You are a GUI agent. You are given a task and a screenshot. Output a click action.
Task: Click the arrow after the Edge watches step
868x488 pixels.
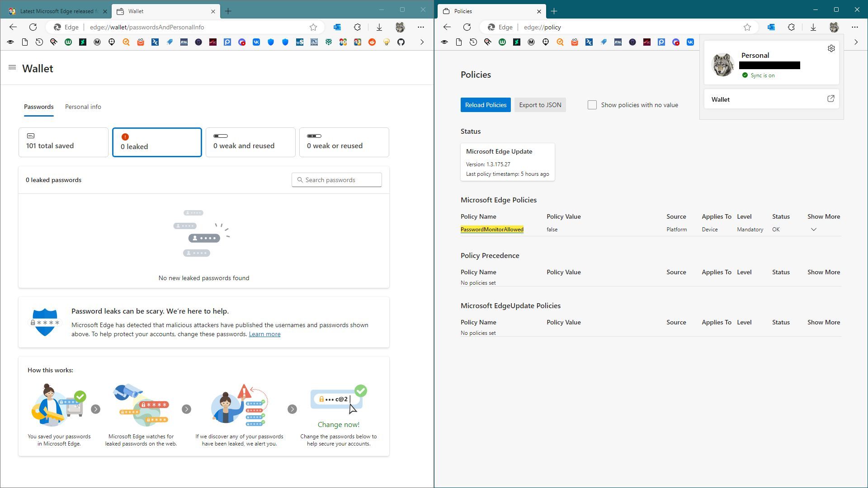click(x=187, y=409)
